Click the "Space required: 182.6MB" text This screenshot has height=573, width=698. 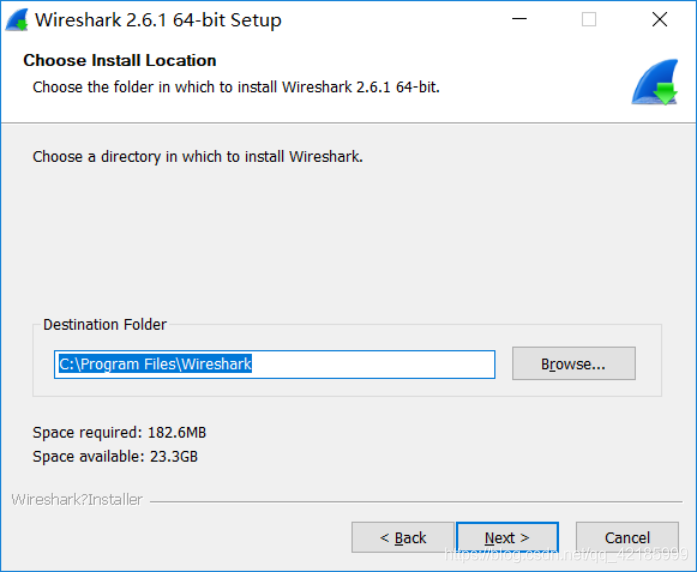click(119, 433)
